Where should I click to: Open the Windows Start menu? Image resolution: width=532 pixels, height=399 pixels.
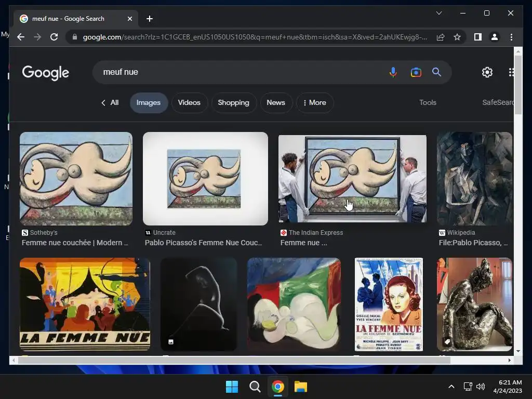pos(232,387)
